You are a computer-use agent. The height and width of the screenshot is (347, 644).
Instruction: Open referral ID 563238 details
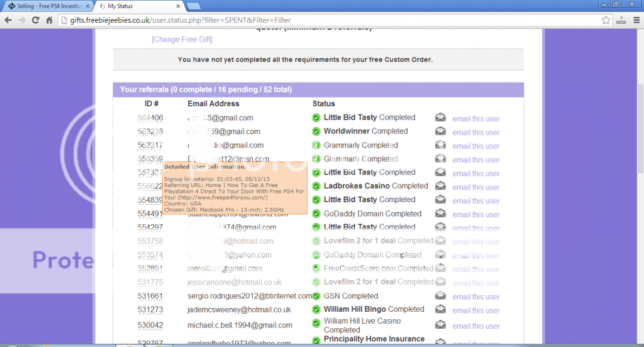click(x=150, y=132)
